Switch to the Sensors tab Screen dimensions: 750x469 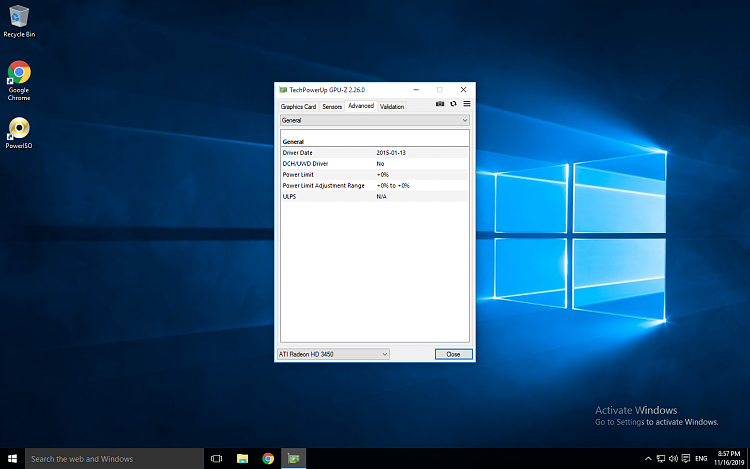click(332, 107)
